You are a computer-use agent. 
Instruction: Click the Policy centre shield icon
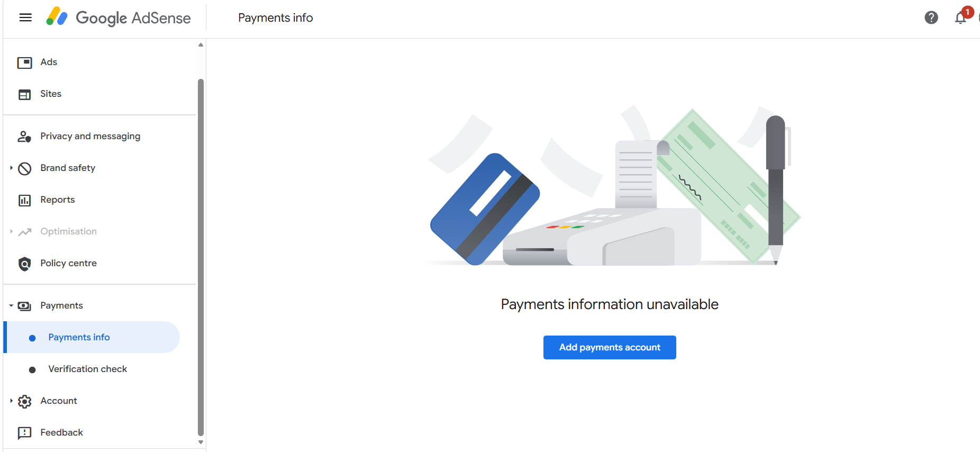point(24,264)
